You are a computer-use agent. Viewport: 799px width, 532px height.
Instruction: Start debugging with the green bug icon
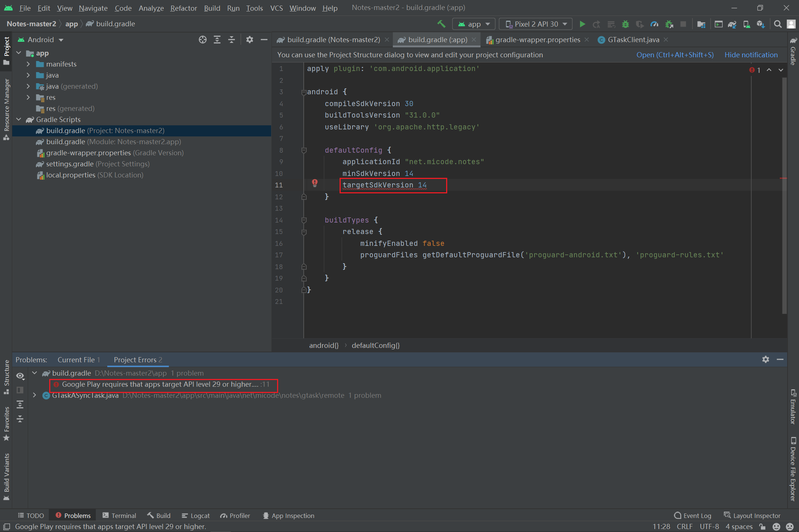coord(626,24)
